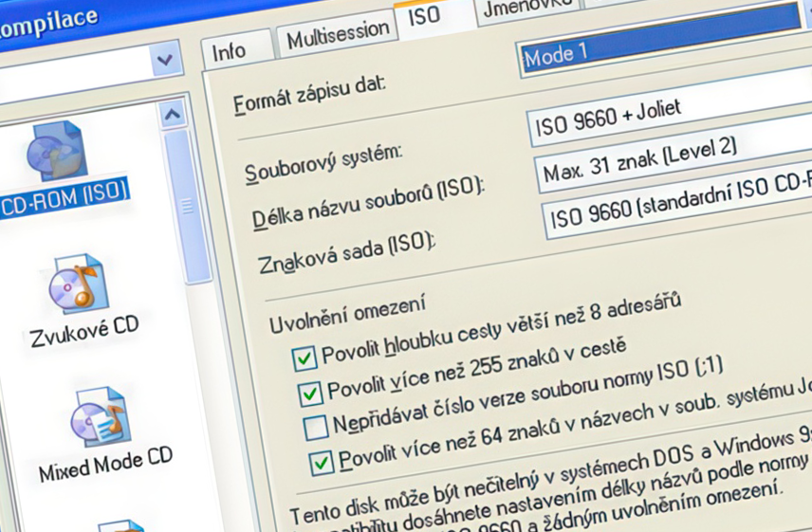Image resolution: width=812 pixels, height=532 pixels.
Task: Enable Nepřidávat číslo verze souboru normy ISO
Action: tap(316, 428)
